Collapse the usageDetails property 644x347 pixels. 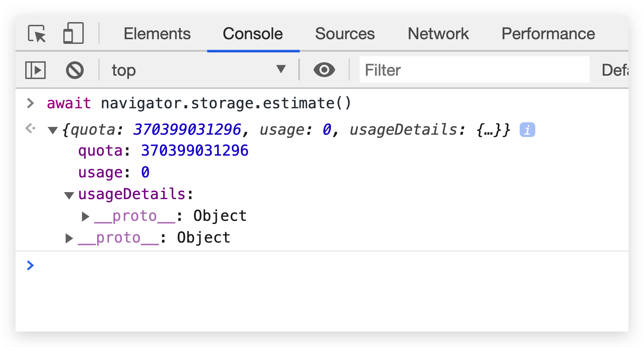(69, 195)
